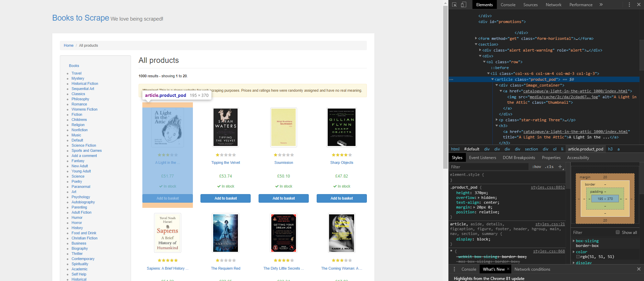The image size is (644, 281).
Task: Toggle the device toolbar icon
Action: pos(463,4)
